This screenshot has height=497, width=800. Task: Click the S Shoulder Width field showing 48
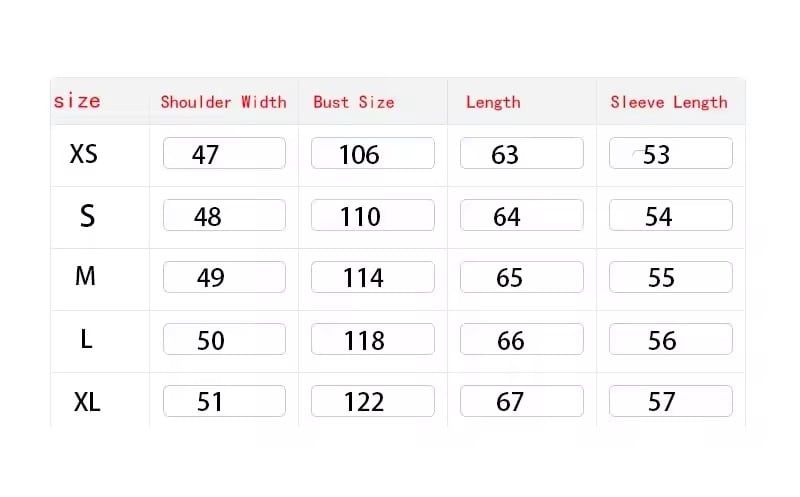click(x=224, y=216)
